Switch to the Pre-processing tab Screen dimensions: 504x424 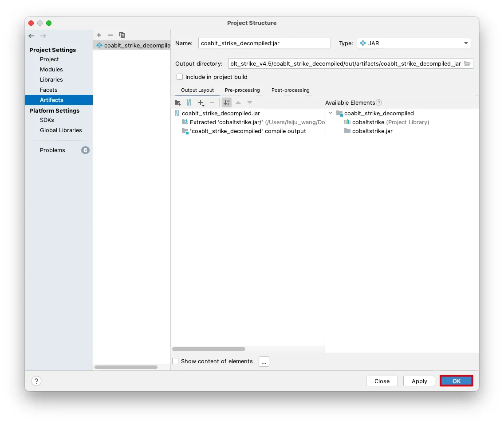[x=242, y=90]
